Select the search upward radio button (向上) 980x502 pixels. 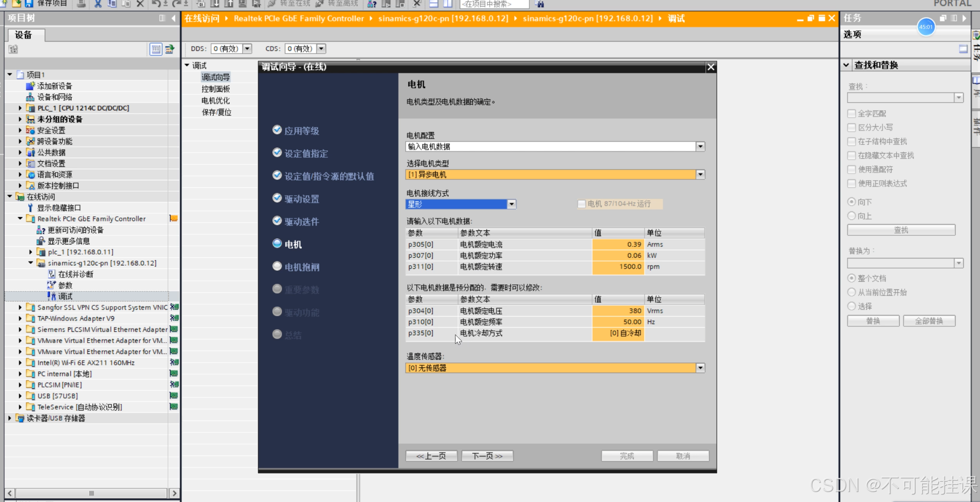click(852, 216)
